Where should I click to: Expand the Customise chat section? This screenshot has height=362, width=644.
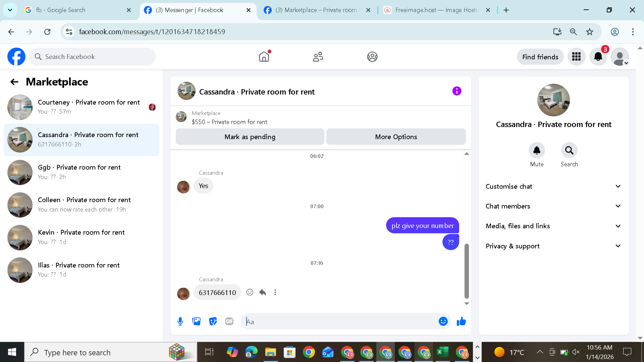[x=553, y=186]
